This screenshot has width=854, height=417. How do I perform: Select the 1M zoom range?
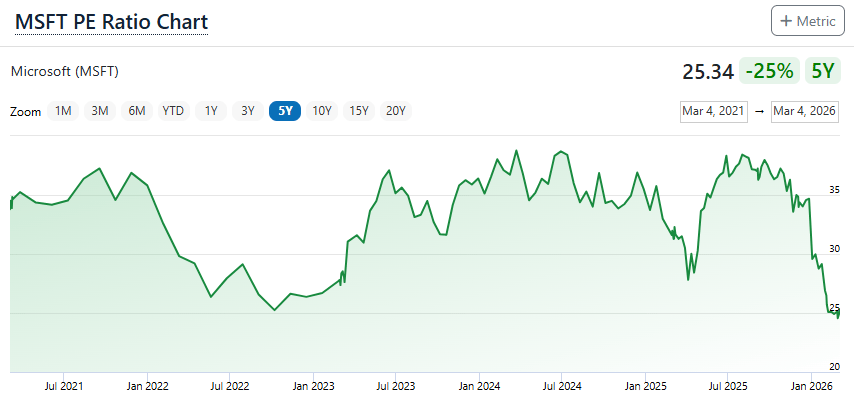tap(63, 111)
